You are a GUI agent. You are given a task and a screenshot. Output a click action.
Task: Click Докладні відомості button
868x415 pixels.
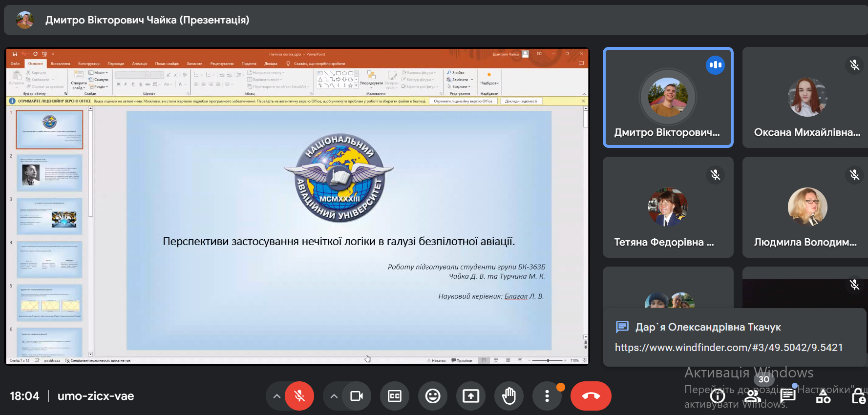[x=521, y=101]
